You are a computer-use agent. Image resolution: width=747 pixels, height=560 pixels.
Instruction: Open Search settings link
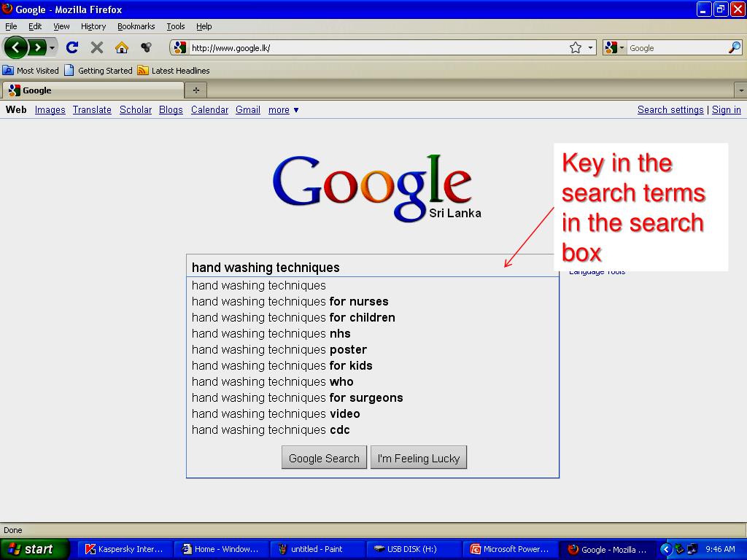click(670, 110)
